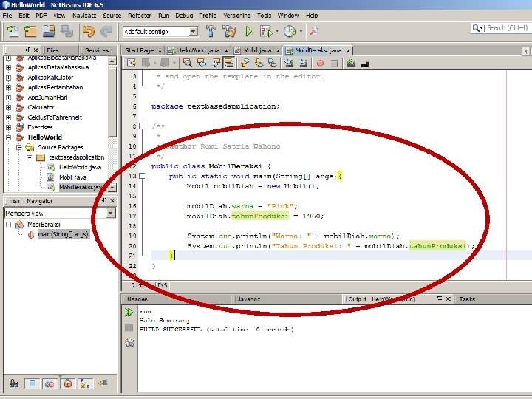Image resolution: width=532 pixels, height=399 pixels.
Task: Click the New Project toolbar icon
Action: 30,31
